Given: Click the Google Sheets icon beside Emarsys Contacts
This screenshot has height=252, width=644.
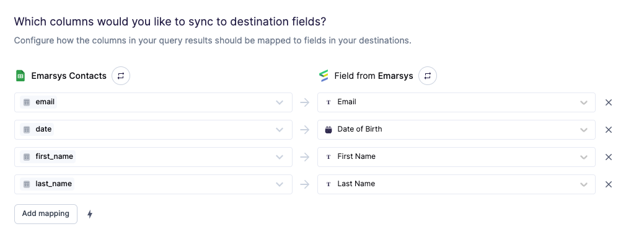Looking at the screenshot, I should click(x=20, y=76).
